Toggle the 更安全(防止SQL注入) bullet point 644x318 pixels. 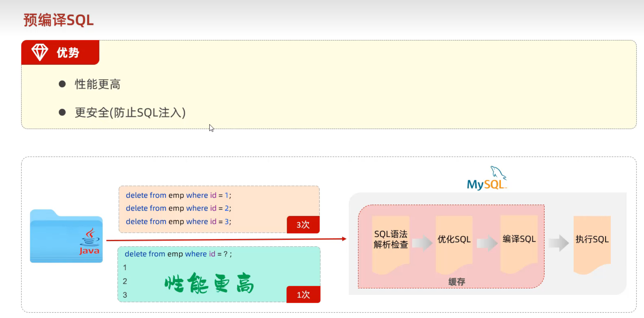130,112
